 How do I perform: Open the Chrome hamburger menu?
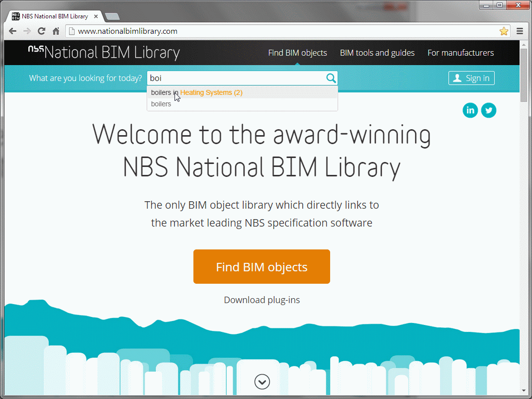pyautogui.click(x=520, y=31)
